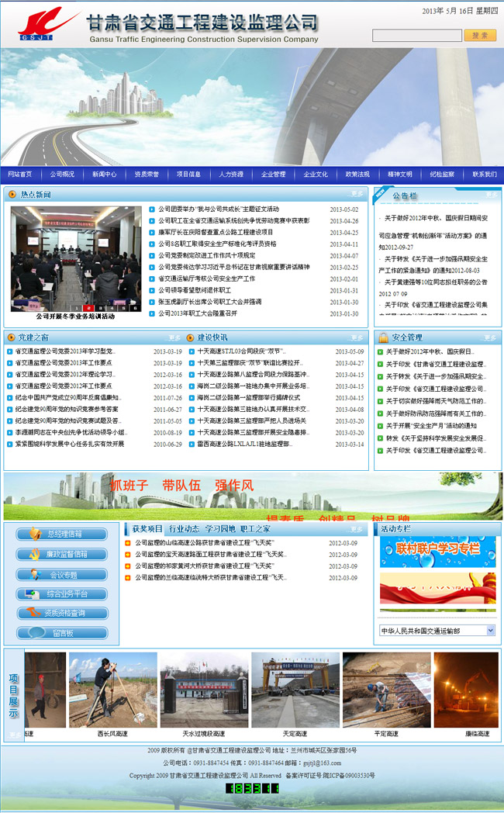Go to 人力资源 in navigation bar
Viewport: 504px width, 813px height.
click(x=231, y=175)
